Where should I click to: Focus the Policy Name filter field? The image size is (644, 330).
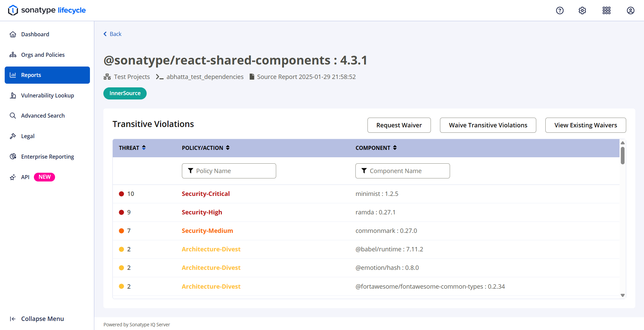click(x=229, y=171)
